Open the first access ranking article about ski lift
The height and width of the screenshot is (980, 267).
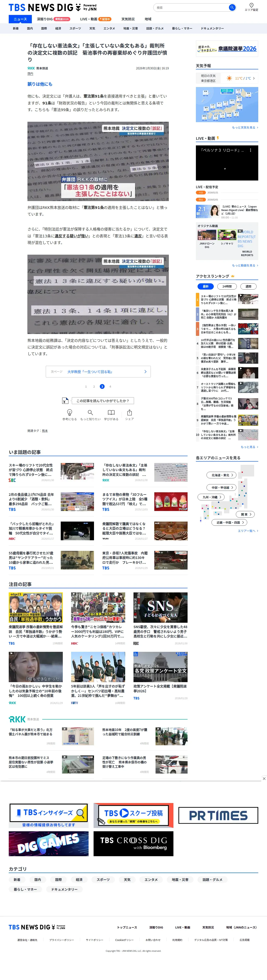(x=227, y=300)
